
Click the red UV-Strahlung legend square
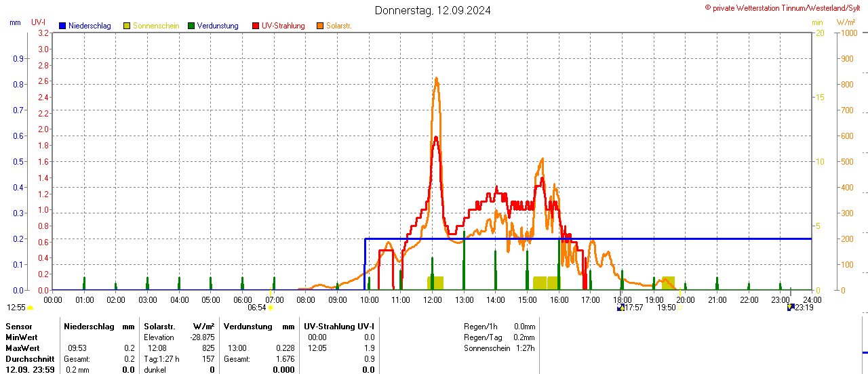256,26
